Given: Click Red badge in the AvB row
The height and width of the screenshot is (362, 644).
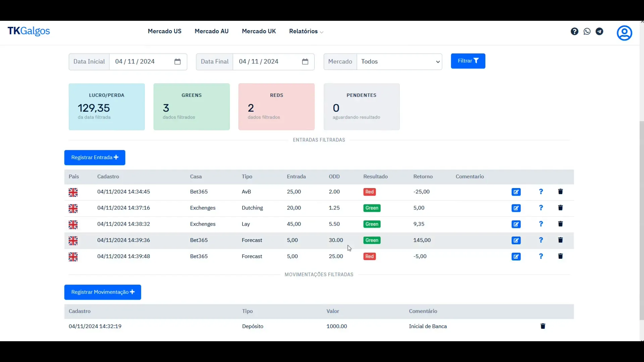Looking at the screenshot, I should (369, 192).
